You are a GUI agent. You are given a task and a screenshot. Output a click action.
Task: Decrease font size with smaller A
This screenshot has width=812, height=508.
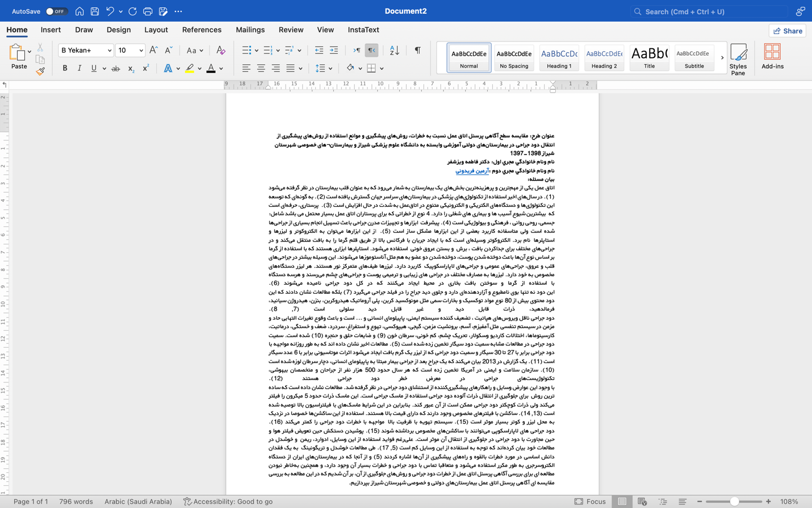tap(169, 51)
